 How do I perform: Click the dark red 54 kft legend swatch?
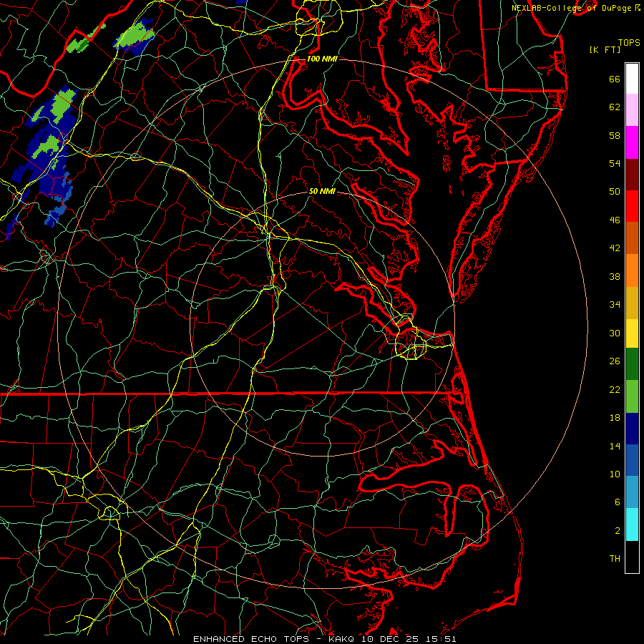(632, 174)
